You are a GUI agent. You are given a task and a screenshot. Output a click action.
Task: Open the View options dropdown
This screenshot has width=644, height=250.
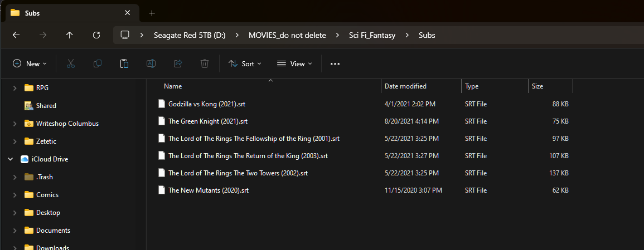(294, 64)
